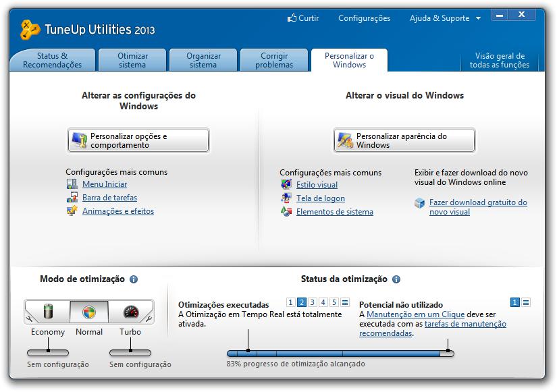Go to page 1 of Otimizações executadas
557x392 pixels.
(x=290, y=302)
